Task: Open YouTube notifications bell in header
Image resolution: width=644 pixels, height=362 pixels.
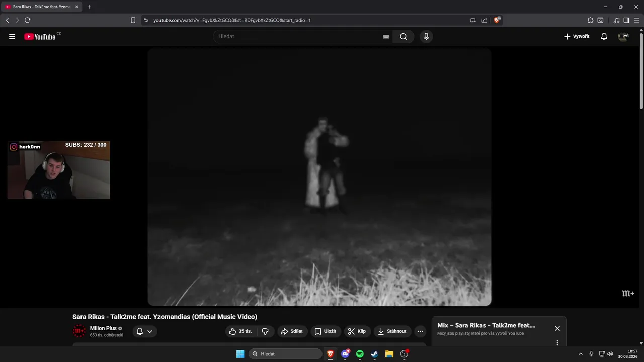Action: (604, 36)
